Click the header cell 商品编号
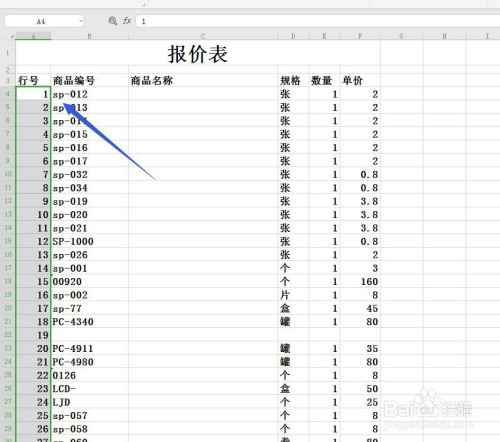Image resolution: width=500 pixels, height=442 pixels. [x=89, y=80]
